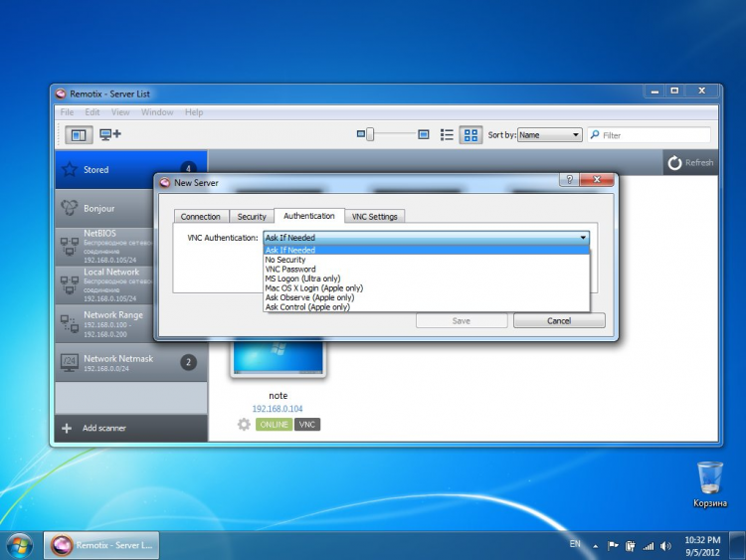The height and width of the screenshot is (560, 746).
Task: Select the Local Network scanner
Action: click(104, 285)
